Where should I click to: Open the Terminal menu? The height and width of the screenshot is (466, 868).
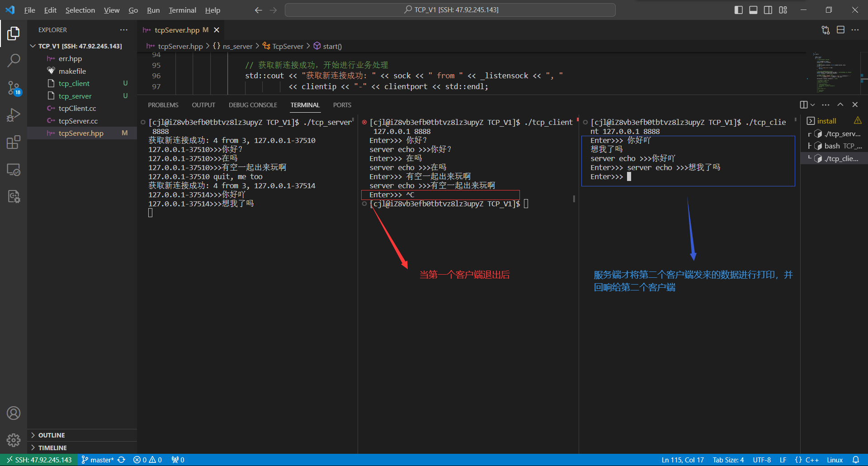point(182,10)
